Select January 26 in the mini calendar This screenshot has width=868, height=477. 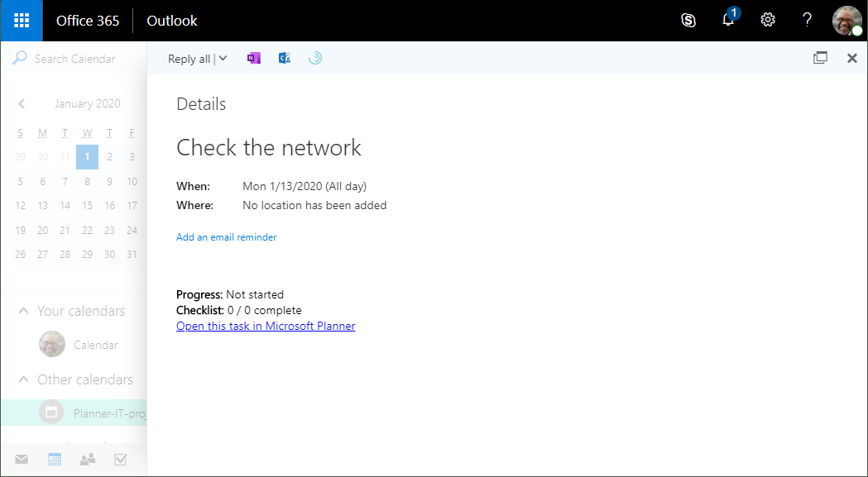(x=21, y=255)
